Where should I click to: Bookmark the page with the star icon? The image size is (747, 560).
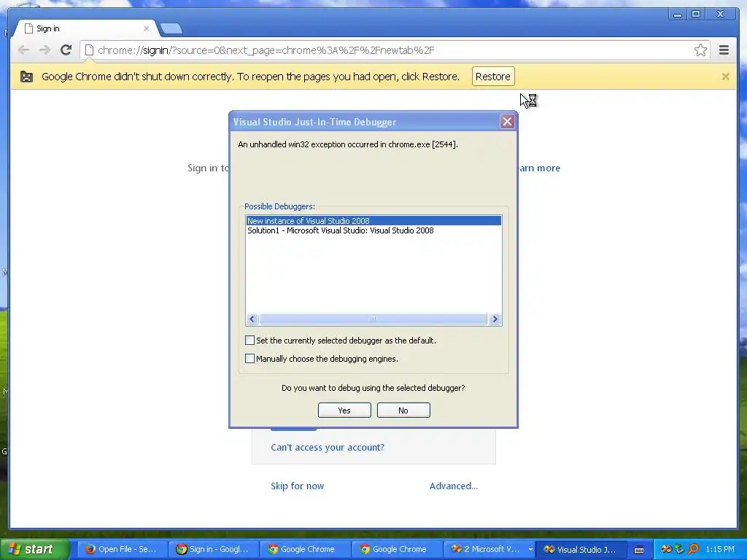700,50
